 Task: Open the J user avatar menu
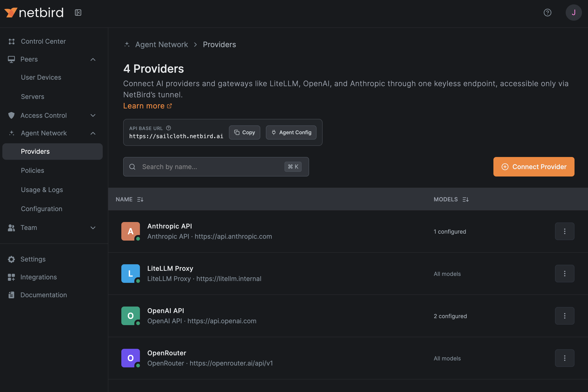pos(574,13)
